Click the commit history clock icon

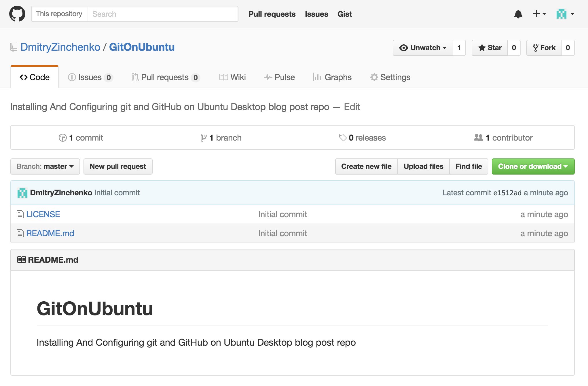pyautogui.click(x=62, y=138)
